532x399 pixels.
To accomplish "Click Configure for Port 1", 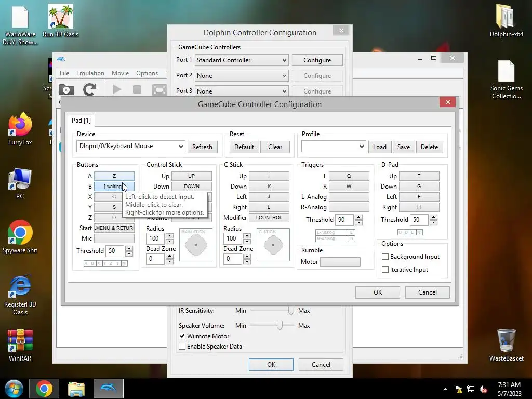I will [317, 60].
